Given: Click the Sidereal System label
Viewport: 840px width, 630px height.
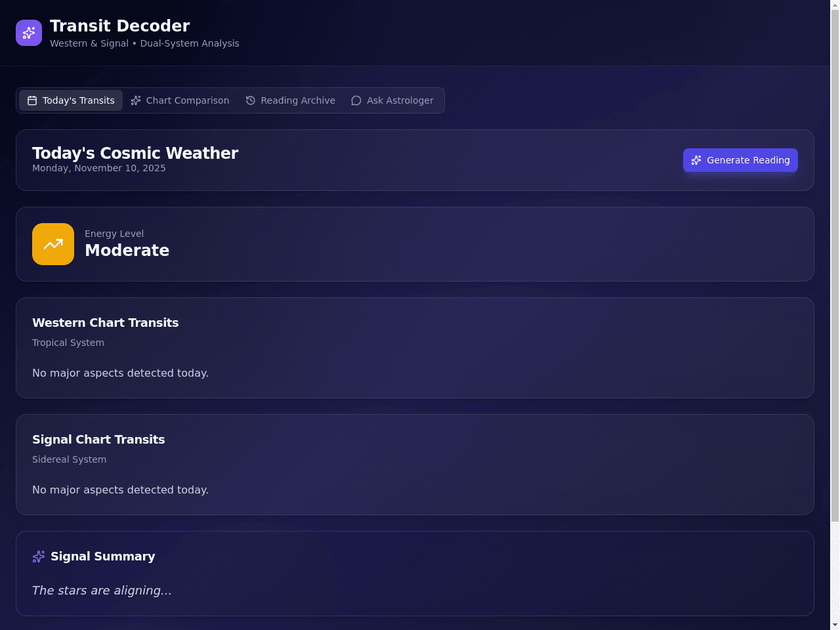Looking at the screenshot, I should 70,459.
